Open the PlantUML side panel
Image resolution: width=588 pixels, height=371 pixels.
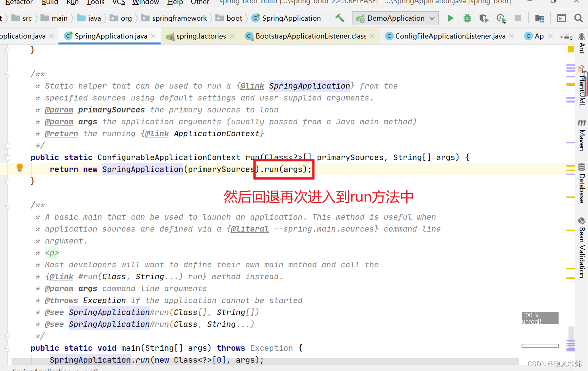(x=582, y=87)
